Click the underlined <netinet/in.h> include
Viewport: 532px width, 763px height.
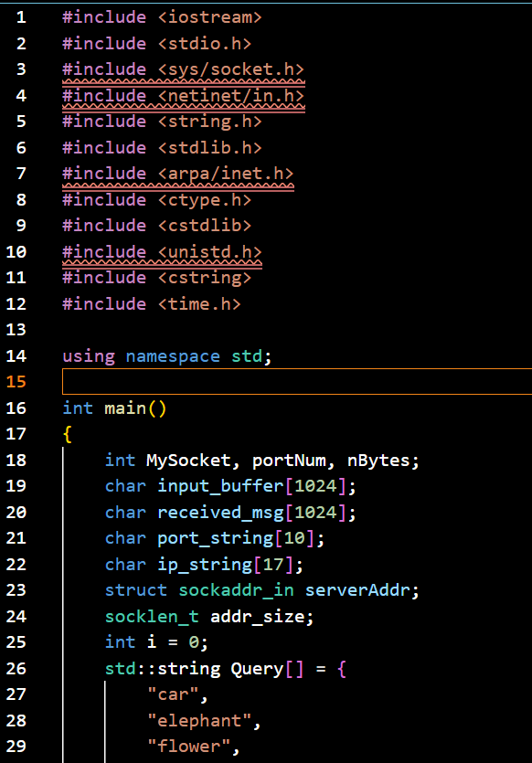tap(183, 96)
